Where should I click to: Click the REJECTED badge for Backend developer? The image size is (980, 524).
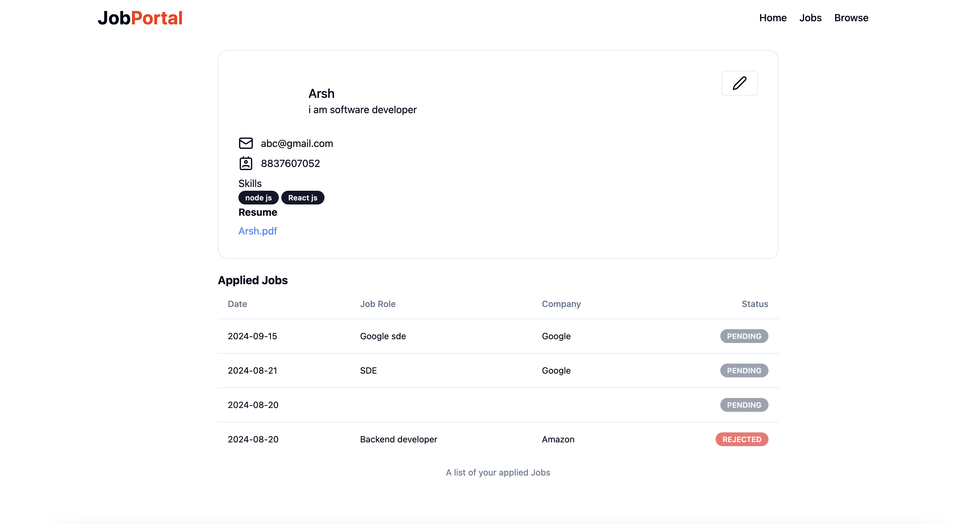pos(742,439)
